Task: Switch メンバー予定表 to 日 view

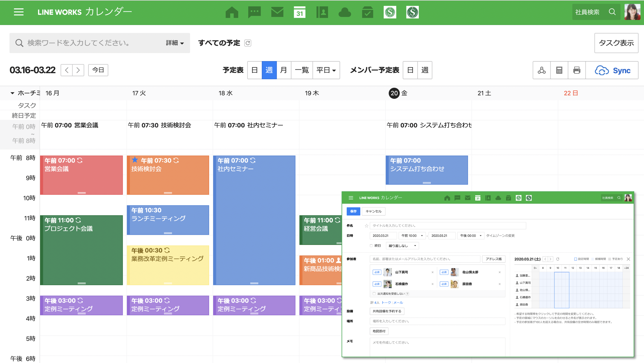Action: 410,70
